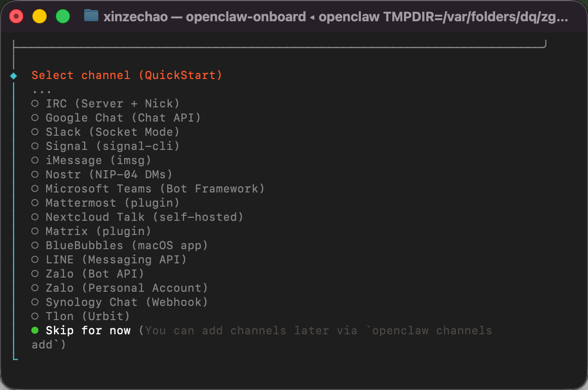Image resolution: width=588 pixels, height=390 pixels.
Task: Click the green Skip for now option
Action: point(81,330)
